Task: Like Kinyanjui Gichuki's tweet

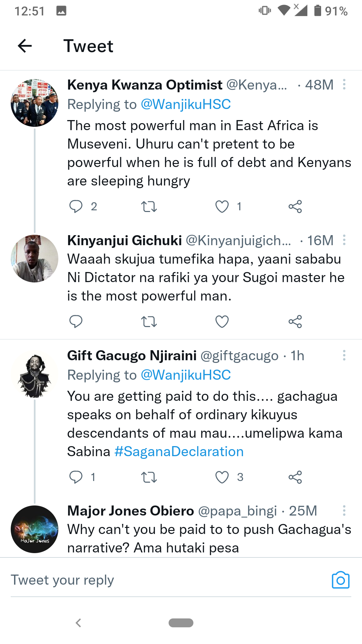Action: point(222,321)
